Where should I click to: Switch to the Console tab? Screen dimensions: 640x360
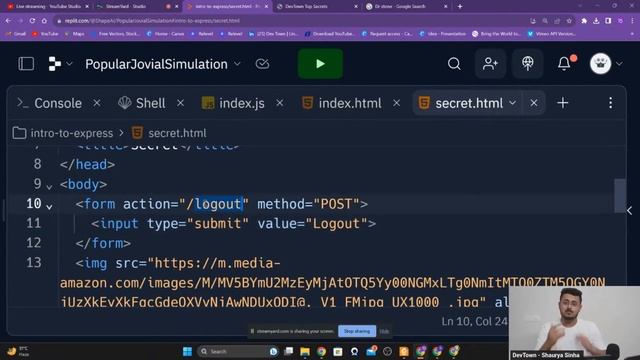(50, 103)
